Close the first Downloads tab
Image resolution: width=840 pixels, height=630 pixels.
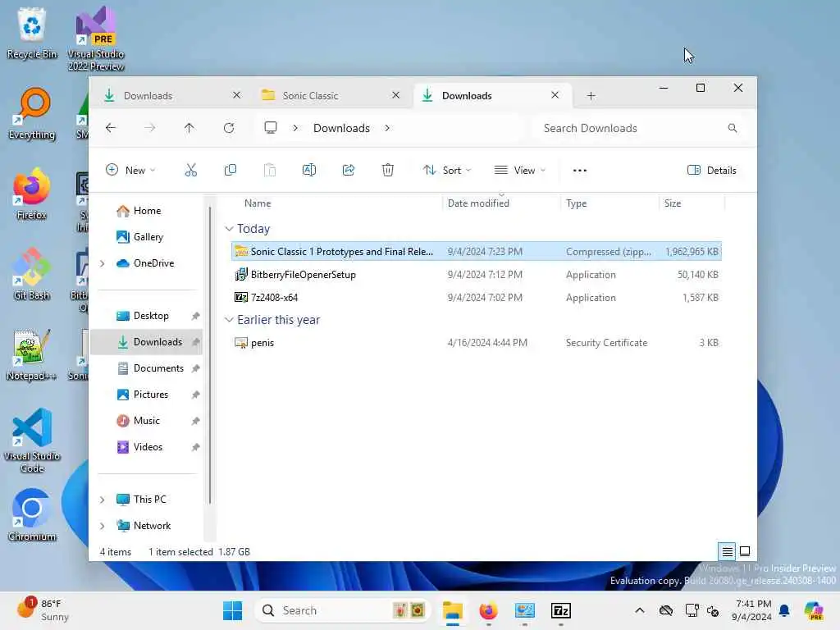coord(237,95)
